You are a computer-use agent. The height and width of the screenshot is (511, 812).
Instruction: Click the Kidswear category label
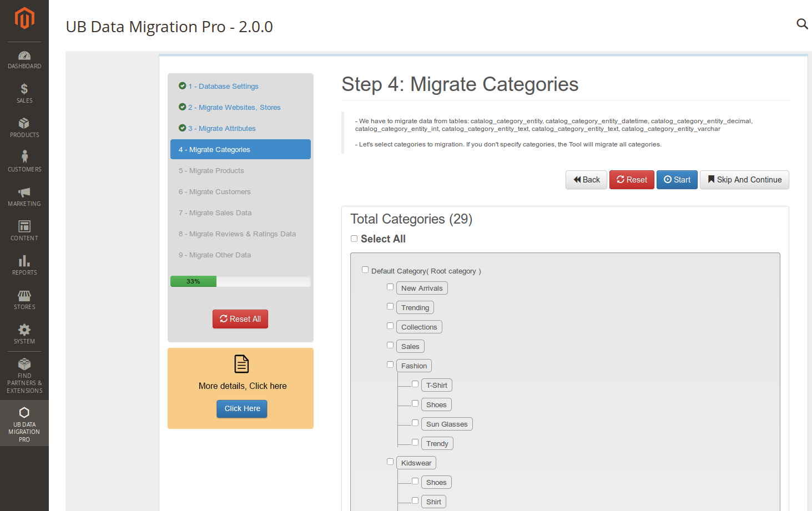coord(416,463)
